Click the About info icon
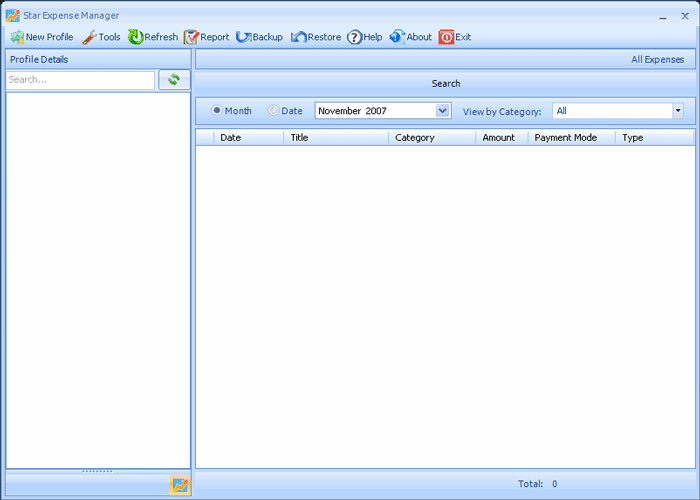 pyautogui.click(x=397, y=37)
